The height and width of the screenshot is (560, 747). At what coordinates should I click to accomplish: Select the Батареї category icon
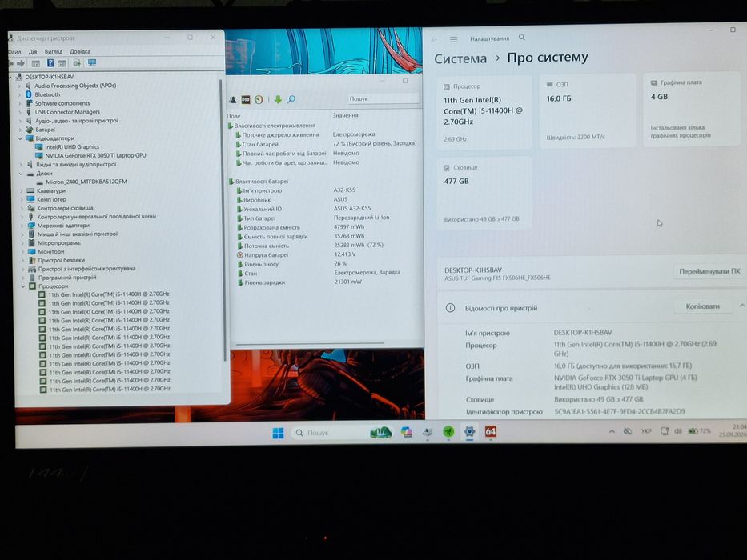click(30, 130)
